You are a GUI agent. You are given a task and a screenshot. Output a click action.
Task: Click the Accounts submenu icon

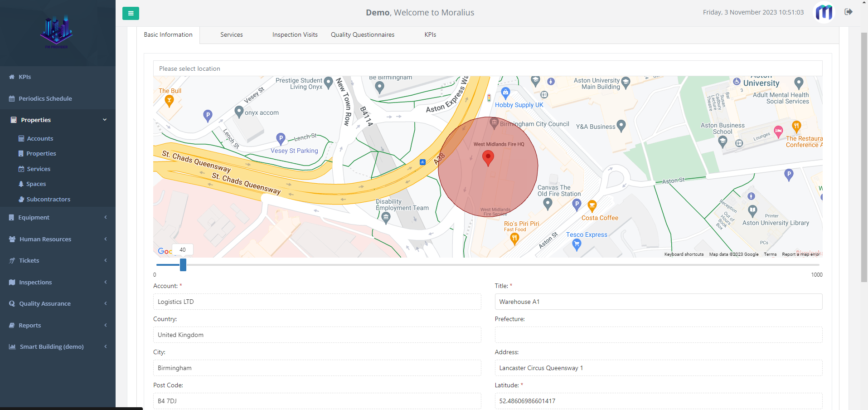pyautogui.click(x=21, y=139)
